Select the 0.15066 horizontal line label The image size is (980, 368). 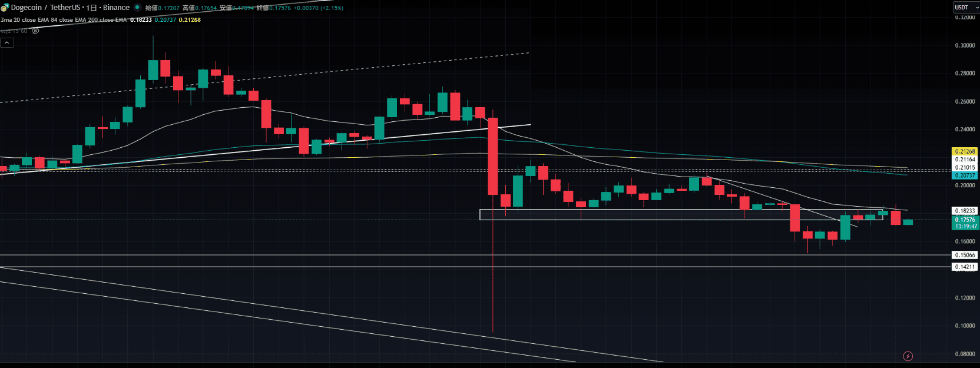(965, 255)
